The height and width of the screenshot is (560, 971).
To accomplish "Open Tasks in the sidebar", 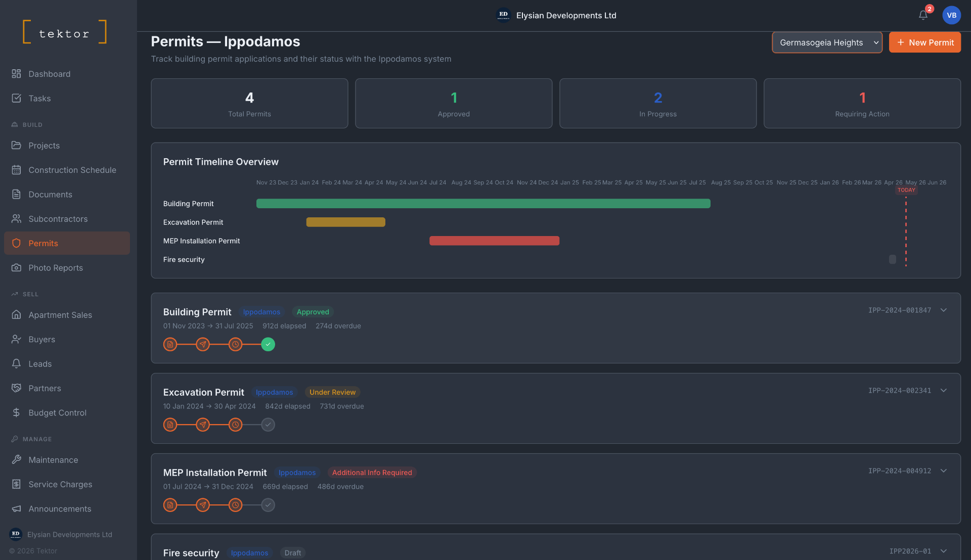I will coord(67,98).
